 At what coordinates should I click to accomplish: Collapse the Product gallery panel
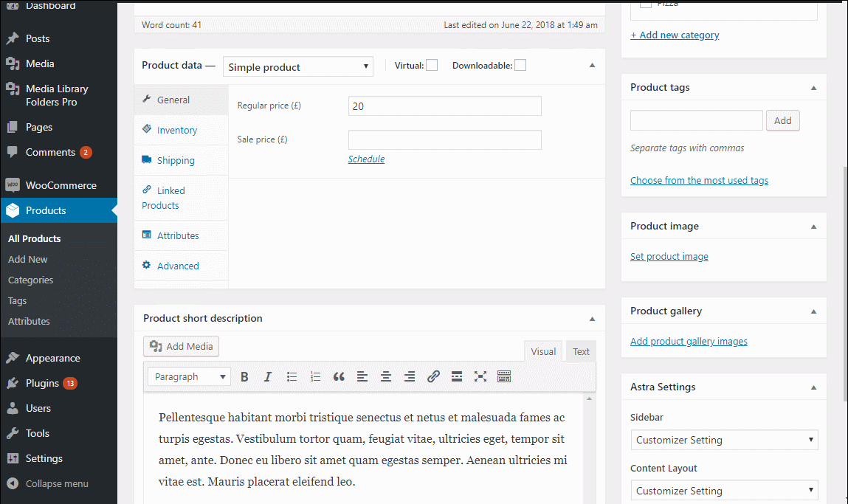[x=814, y=312]
